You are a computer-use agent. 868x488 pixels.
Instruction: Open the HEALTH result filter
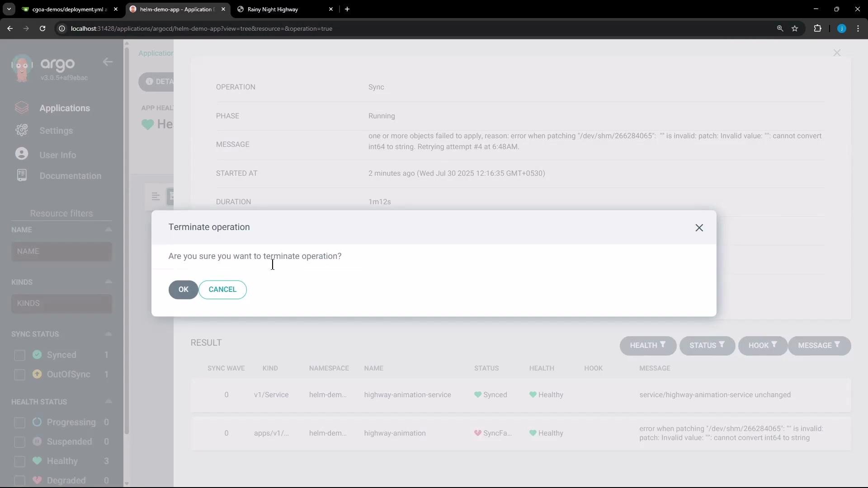[648, 346]
